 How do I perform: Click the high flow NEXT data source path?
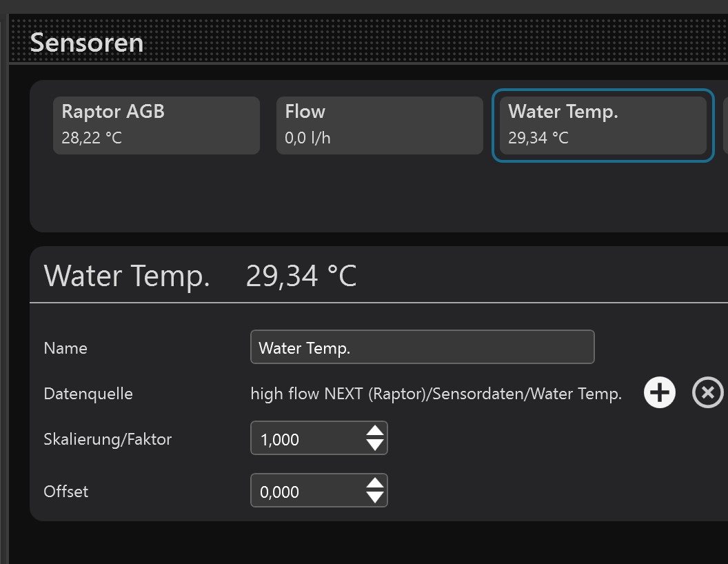pos(436,394)
